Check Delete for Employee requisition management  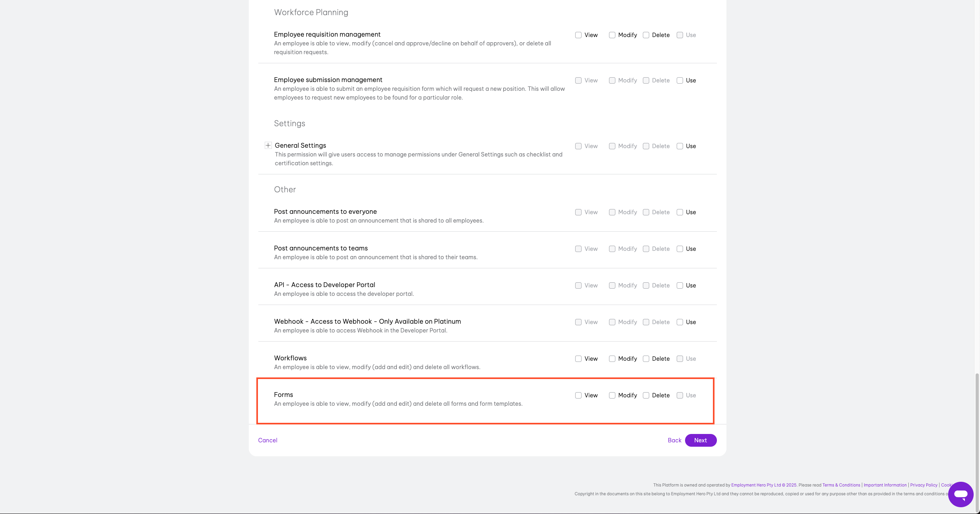click(x=646, y=35)
